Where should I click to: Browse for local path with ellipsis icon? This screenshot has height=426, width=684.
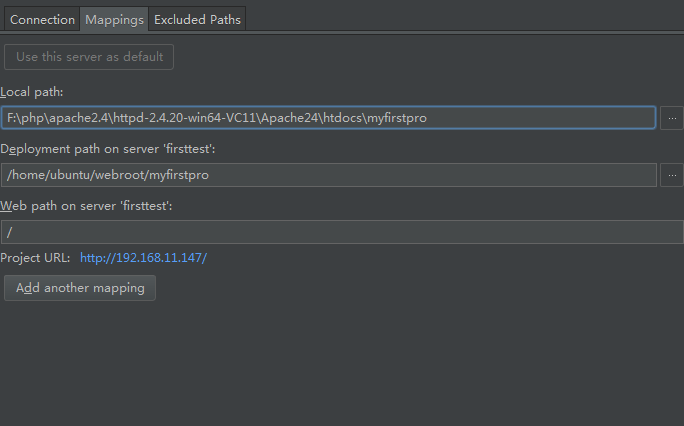pyautogui.click(x=672, y=118)
